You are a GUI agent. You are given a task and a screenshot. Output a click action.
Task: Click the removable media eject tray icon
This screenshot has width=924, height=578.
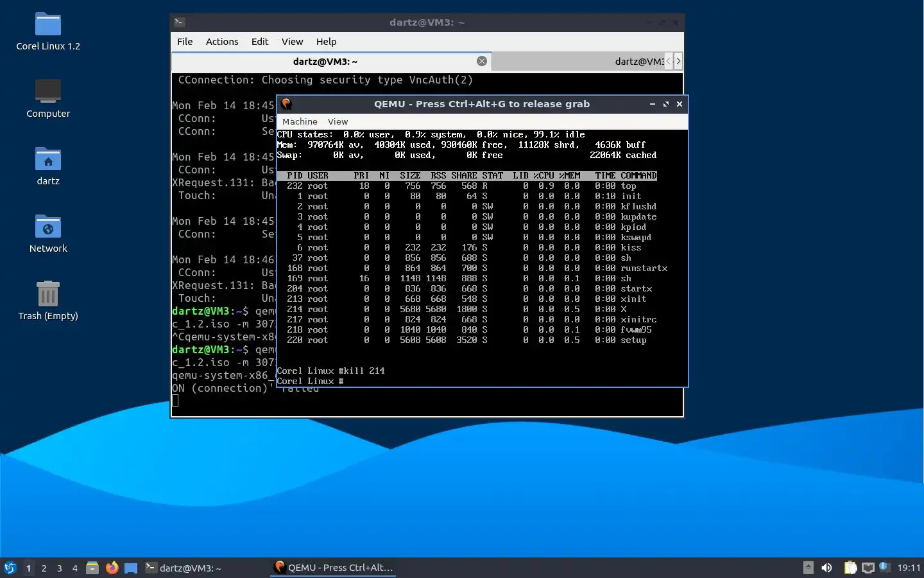click(x=809, y=568)
